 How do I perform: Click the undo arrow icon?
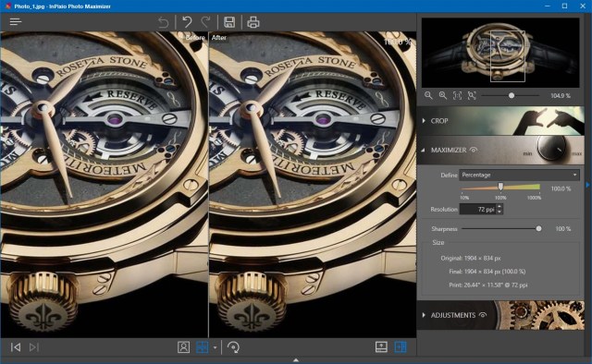[187, 22]
